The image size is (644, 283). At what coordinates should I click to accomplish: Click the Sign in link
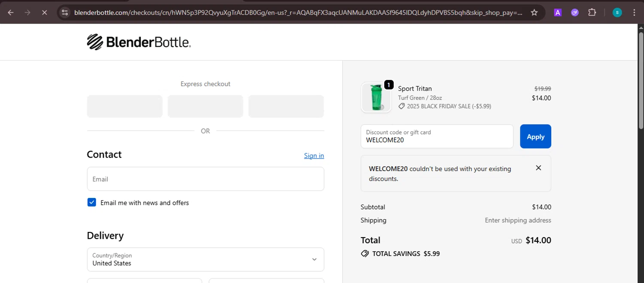coord(314,155)
